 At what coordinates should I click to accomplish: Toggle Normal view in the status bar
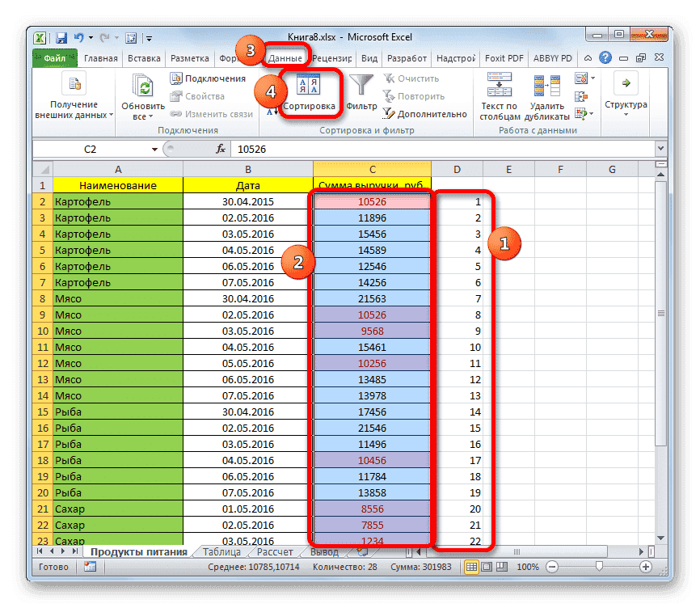[x=473, y=567]
